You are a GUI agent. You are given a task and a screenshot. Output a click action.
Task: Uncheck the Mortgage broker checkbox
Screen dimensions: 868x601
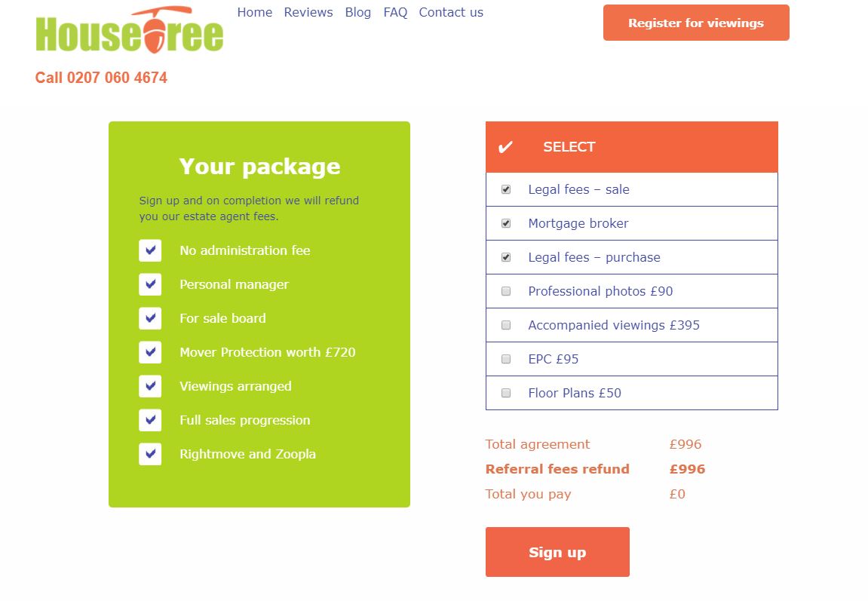506,223
